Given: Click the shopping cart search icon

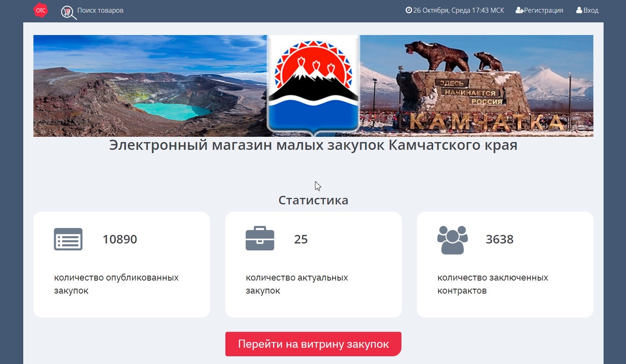Looking at the screenshot, I should [68, 13].
